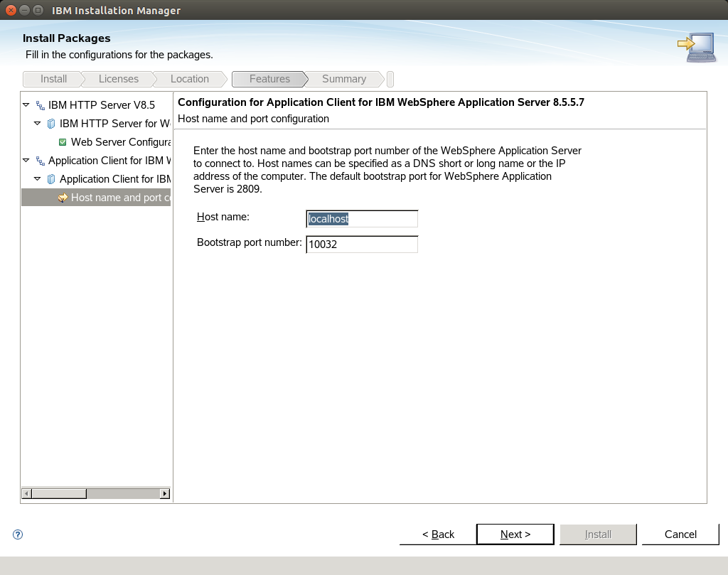Click the 'Install Packages' heading
Screen dimensions: 728x575
66,38
